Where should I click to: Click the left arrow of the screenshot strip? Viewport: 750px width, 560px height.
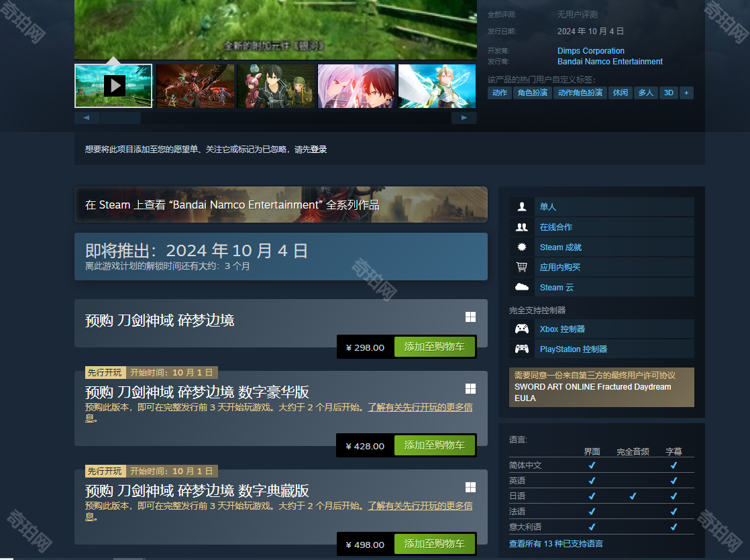[87, 117]
